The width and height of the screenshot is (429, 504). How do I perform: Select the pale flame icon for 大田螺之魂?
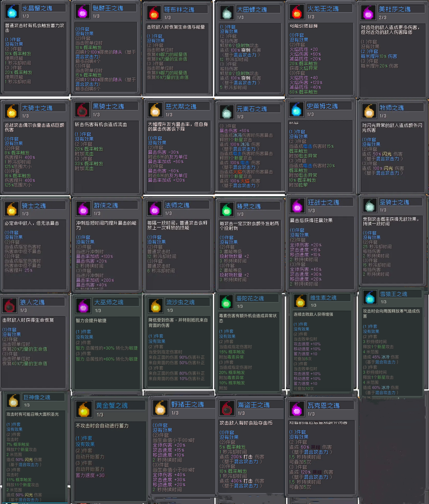pyautogui.click(x=227, y=13)
